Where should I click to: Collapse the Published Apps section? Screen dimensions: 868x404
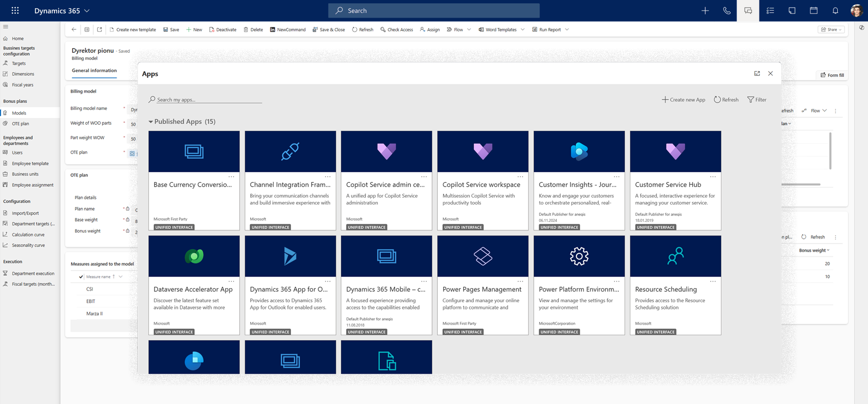click(x=151, y=122)
